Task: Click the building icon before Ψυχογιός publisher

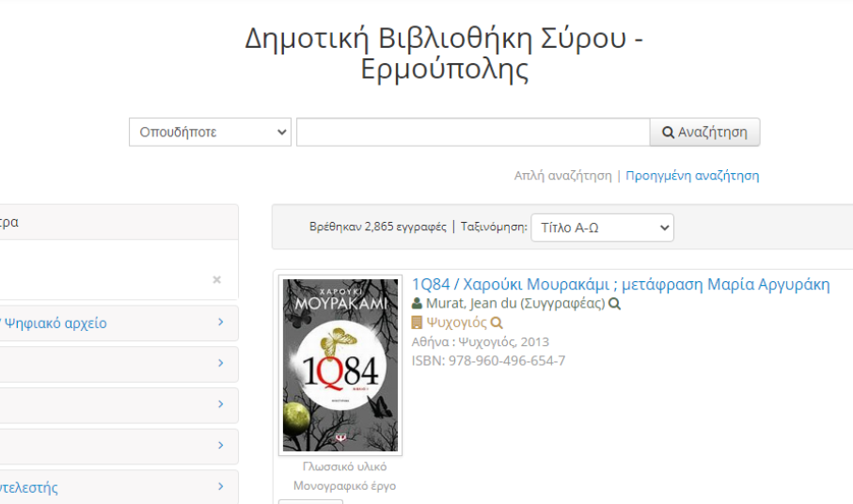Action: coord(418,323)
